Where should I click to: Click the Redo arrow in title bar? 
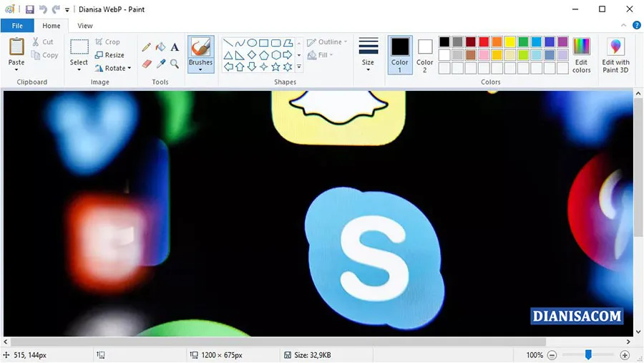[x=56, y=9]
